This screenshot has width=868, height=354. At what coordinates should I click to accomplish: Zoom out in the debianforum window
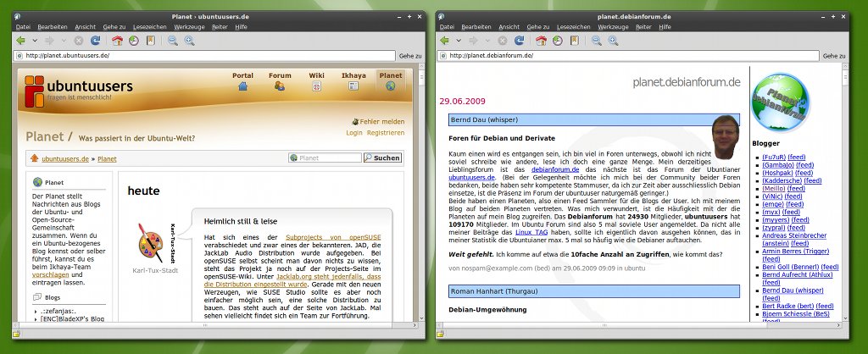pos(596,41)
